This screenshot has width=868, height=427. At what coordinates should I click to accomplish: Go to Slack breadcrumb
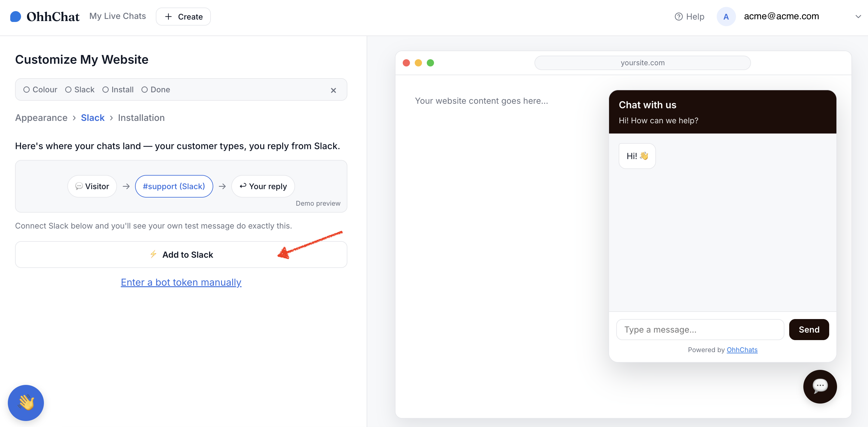[x=93, y=118]
